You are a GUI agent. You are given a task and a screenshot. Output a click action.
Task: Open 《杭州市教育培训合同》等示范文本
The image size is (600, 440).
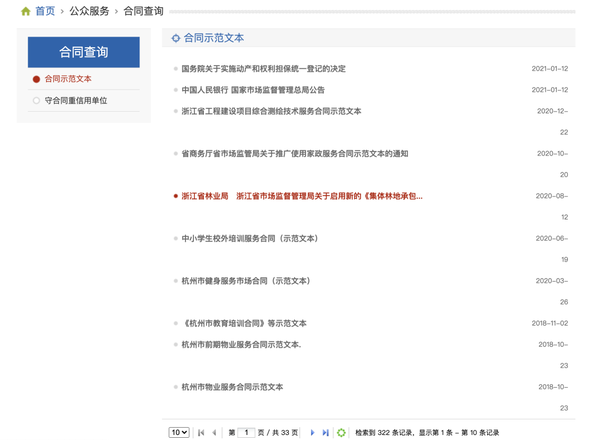coord(244,323)
